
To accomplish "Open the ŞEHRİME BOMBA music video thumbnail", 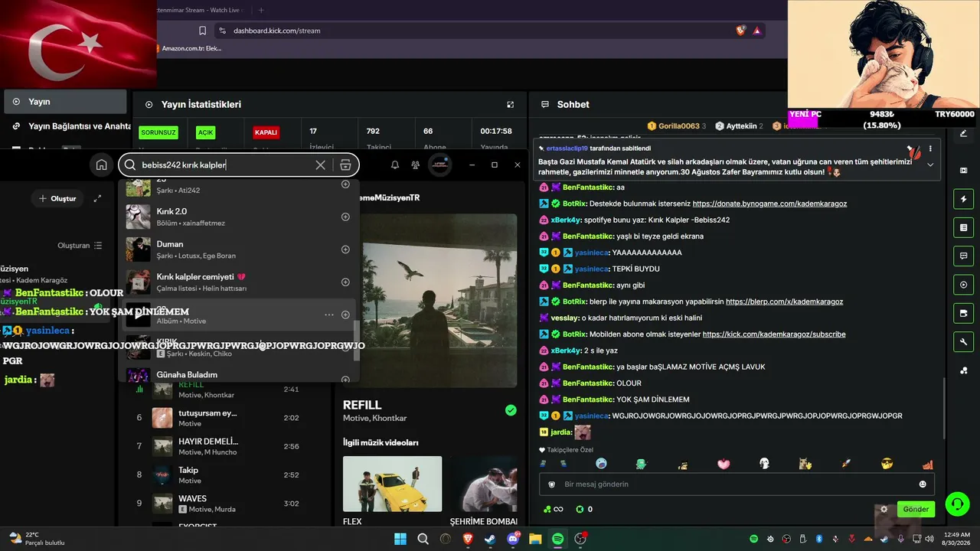I will pos(484,484).
